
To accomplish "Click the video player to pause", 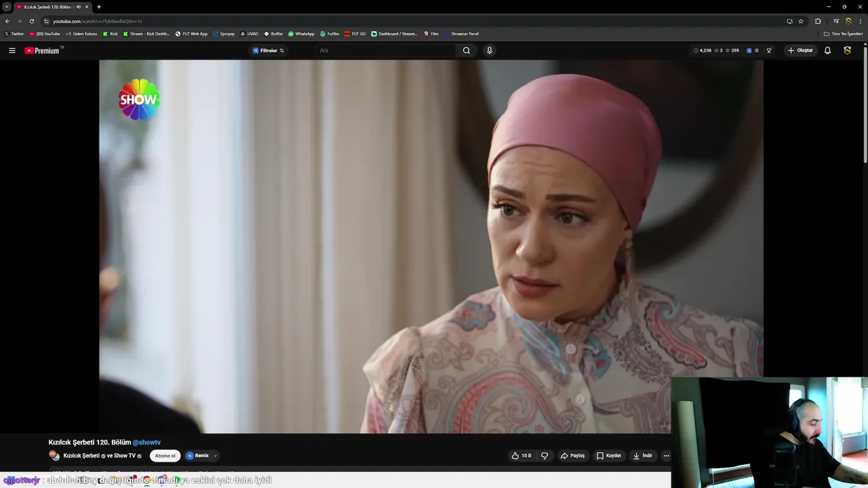I will (431, 246).
